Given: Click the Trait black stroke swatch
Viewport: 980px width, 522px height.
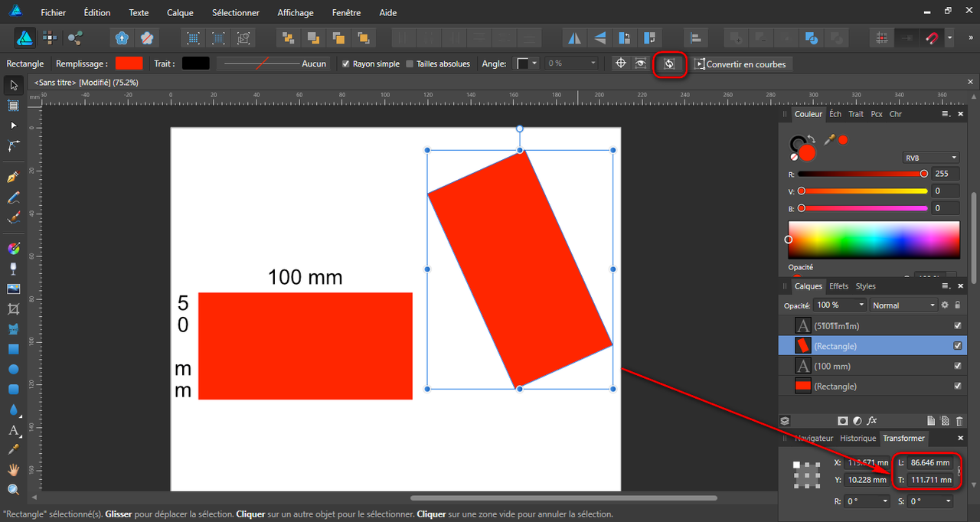Looking at the screenshot, I should (195, 64).
